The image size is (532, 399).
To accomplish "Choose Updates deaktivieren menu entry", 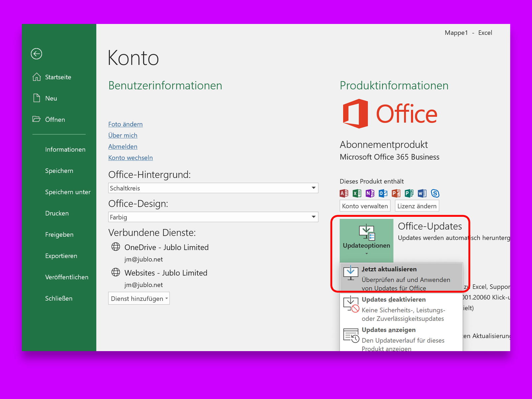I will 401,309.
